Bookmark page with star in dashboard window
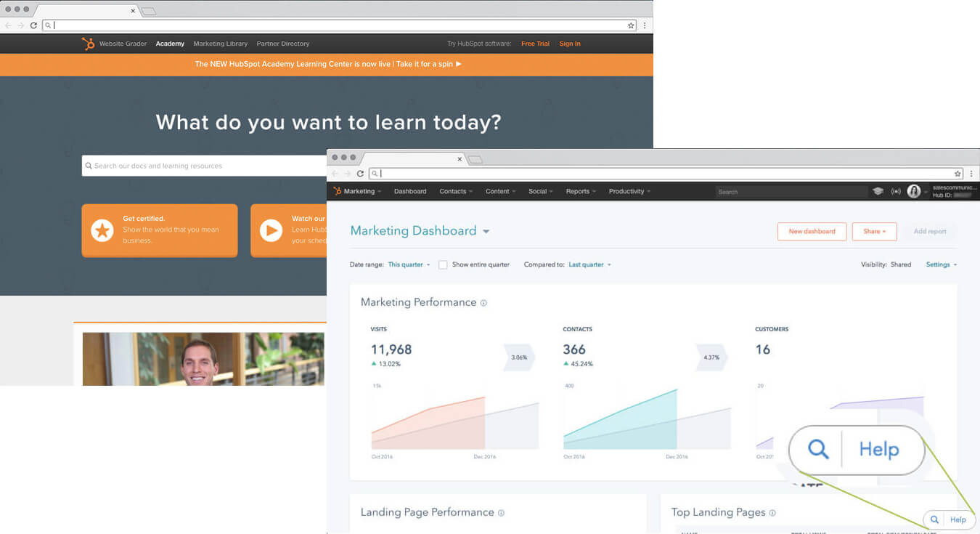The image size is (980, 534). pos(957,174)
